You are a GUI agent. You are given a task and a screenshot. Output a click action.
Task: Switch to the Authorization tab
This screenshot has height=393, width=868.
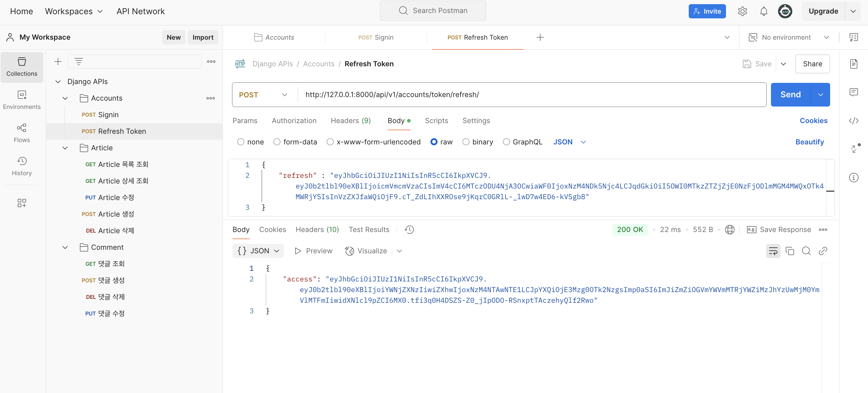click(294, 121)
